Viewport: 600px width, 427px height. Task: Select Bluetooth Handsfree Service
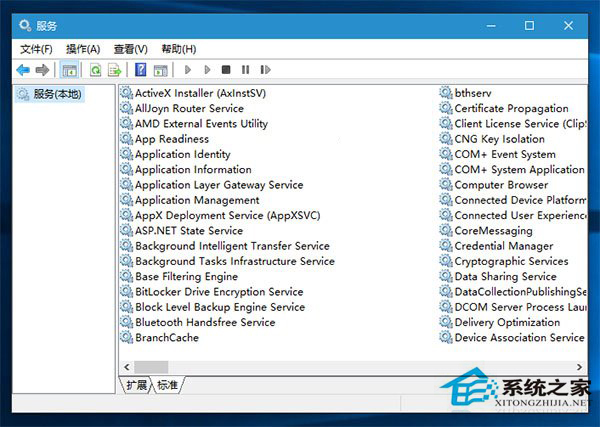tap(198, 323)
